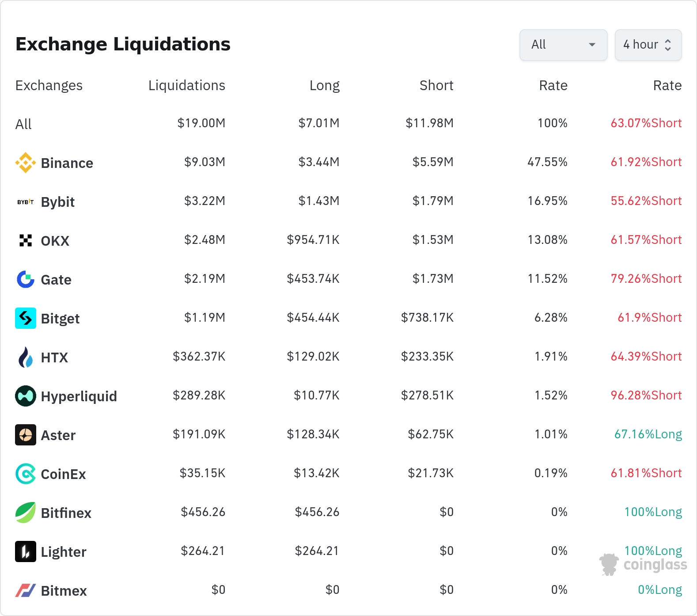Click the OKX checkered logo icon

click(26, 240)
